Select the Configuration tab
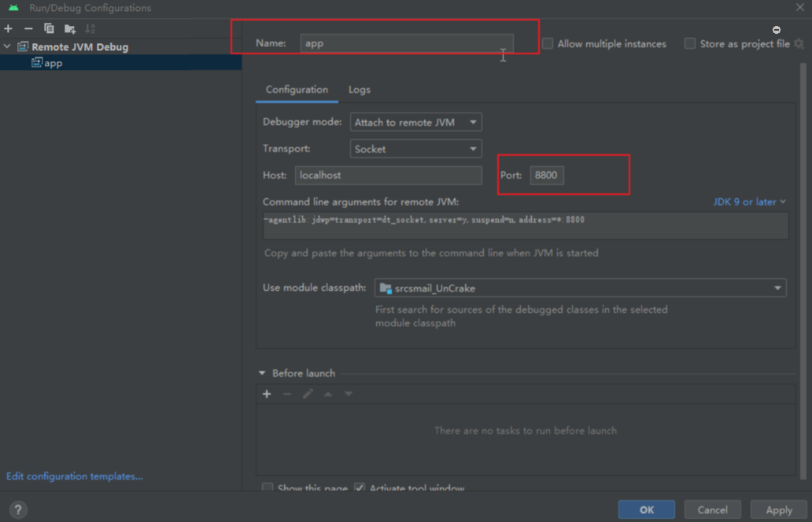Image resolution: width=812 pixels, height=522 pixels. coord(297,90)
